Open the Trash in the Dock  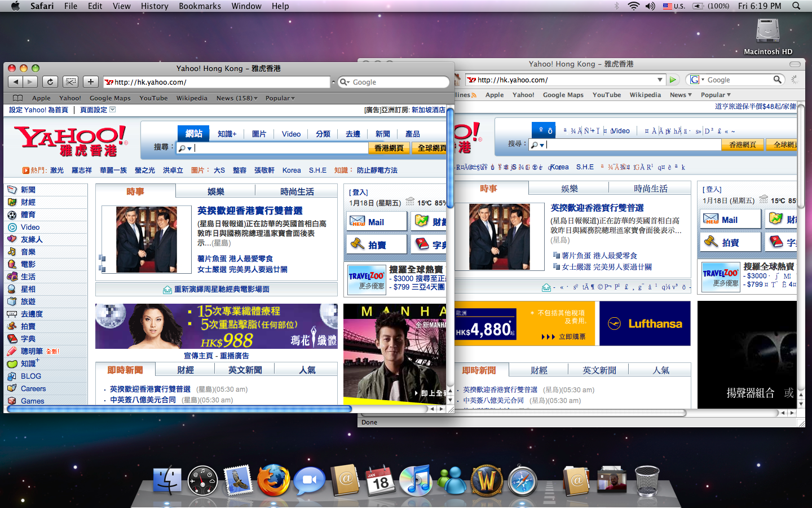point(647,480)
